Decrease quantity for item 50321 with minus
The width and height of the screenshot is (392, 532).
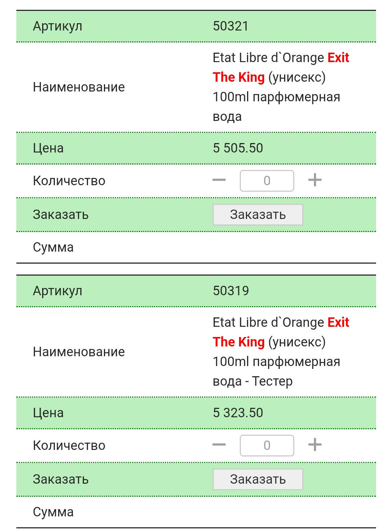point(219,180)
